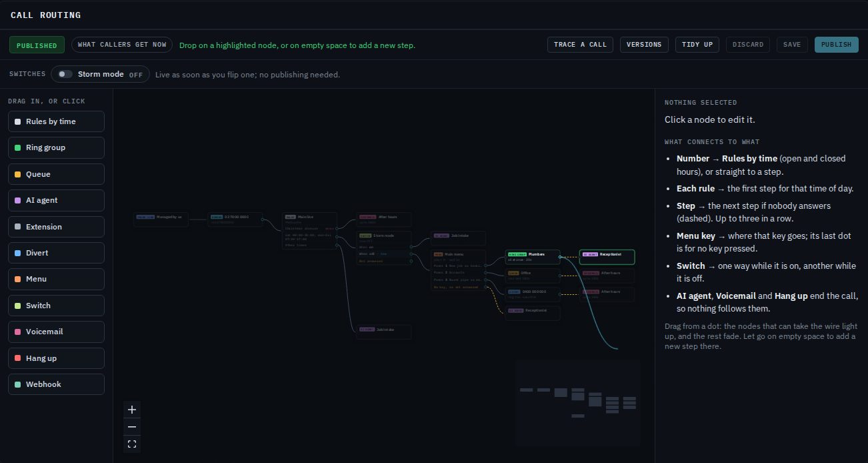Click the Press 3 row in Main menu
Viewport: 868px width, 463px height.
pos(459,280)
